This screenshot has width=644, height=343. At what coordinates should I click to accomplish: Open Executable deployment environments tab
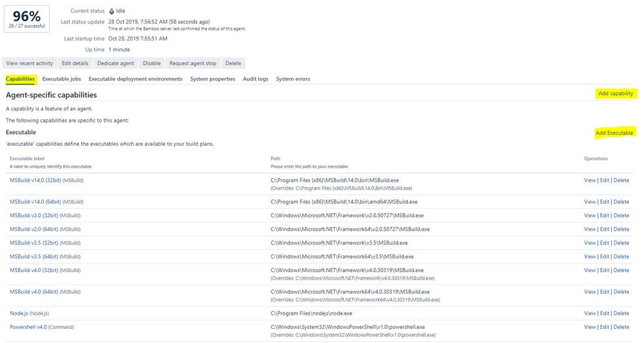(135, 79)
